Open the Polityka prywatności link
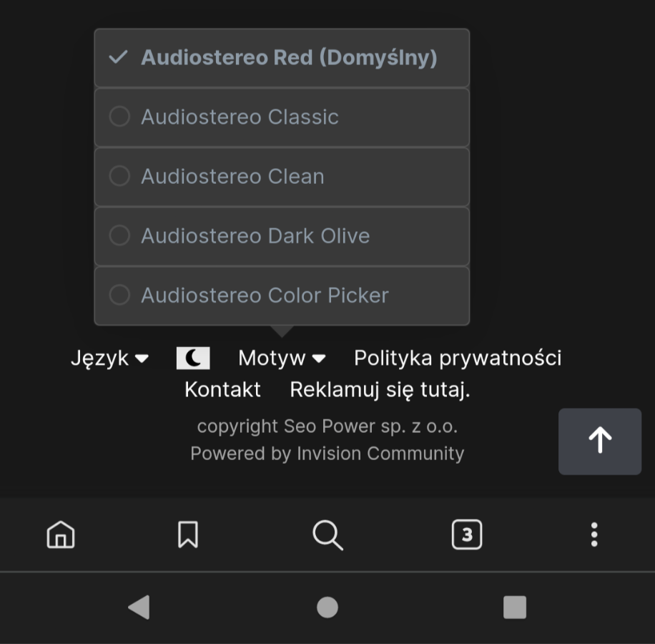Viewport: 655px width, 644px height. point(458,358)
